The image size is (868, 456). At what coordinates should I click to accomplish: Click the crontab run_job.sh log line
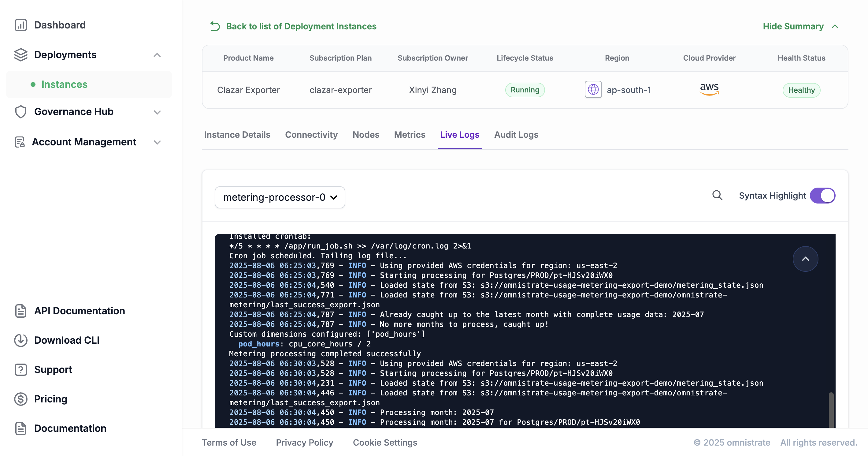350,246
